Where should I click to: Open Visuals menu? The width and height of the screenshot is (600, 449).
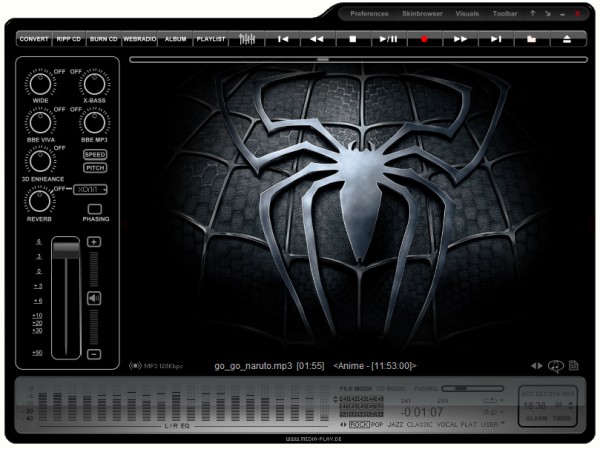[x=467, y=14]
